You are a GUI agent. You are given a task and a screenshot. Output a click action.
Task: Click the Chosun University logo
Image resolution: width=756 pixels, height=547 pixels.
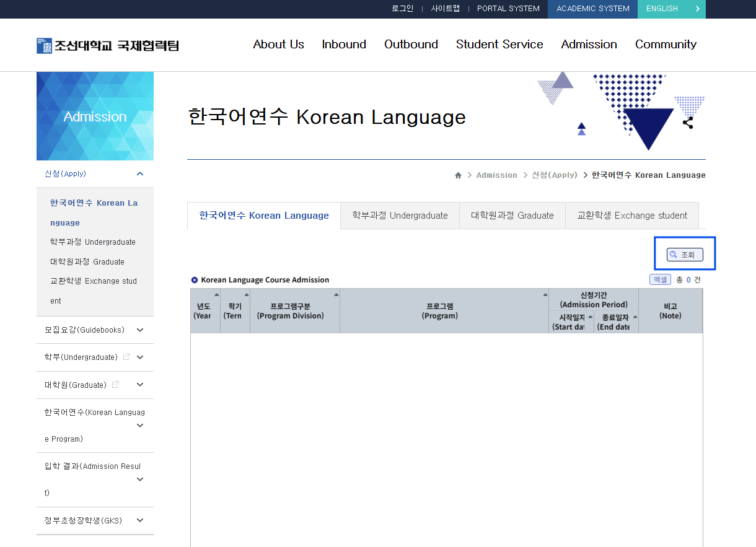coord(108,45)
